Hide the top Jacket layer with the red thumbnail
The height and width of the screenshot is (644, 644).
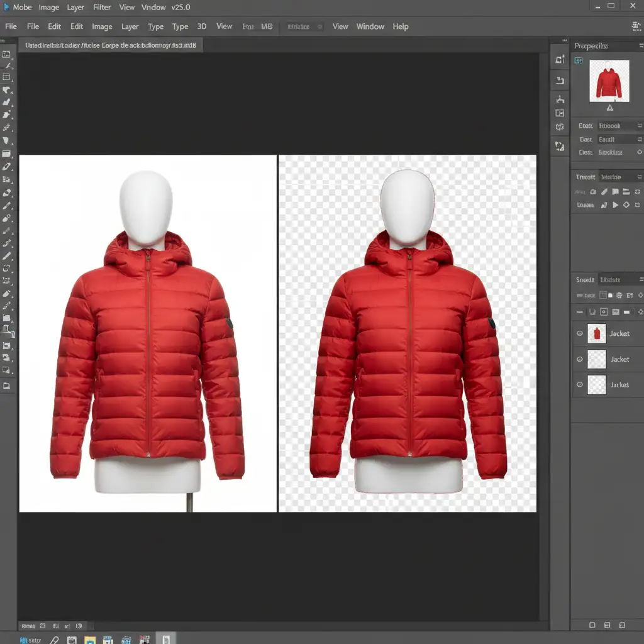pos(580,334)
